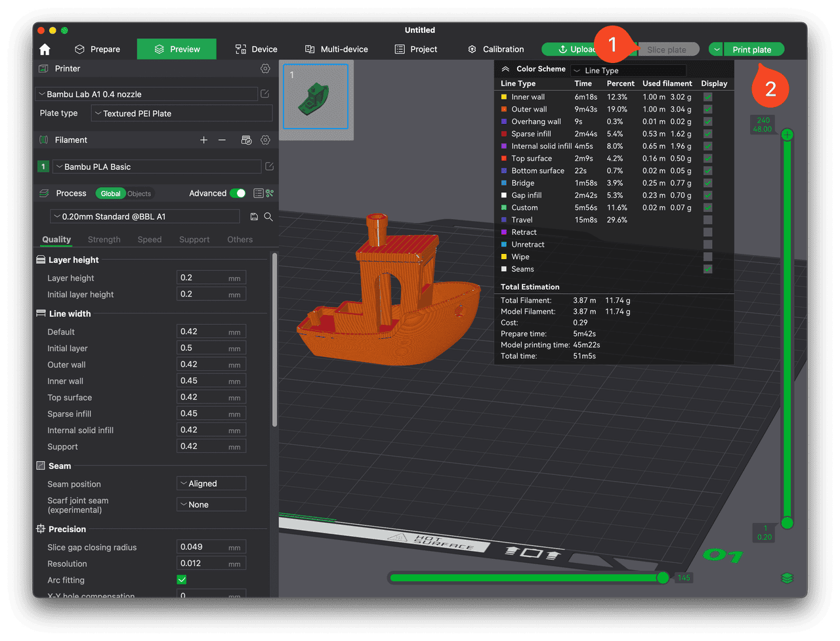The image size is (840, 641).
Task: Click the Filament section icon
Action: (43, 140)
